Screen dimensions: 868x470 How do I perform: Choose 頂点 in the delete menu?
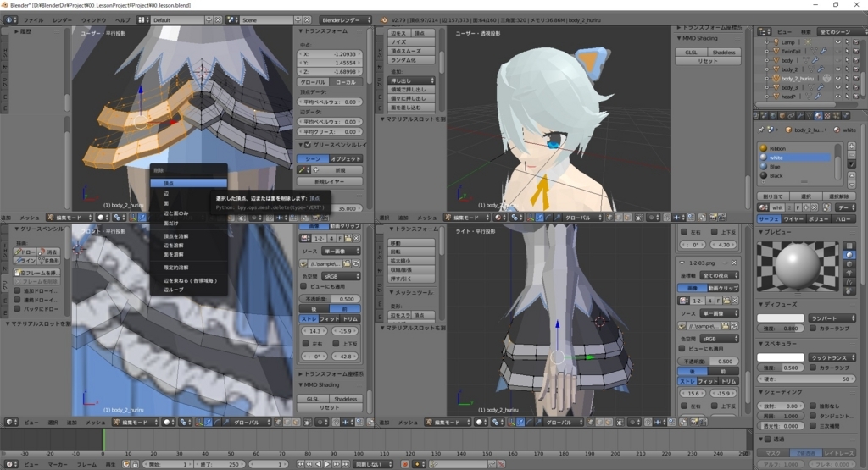[188, 183]
